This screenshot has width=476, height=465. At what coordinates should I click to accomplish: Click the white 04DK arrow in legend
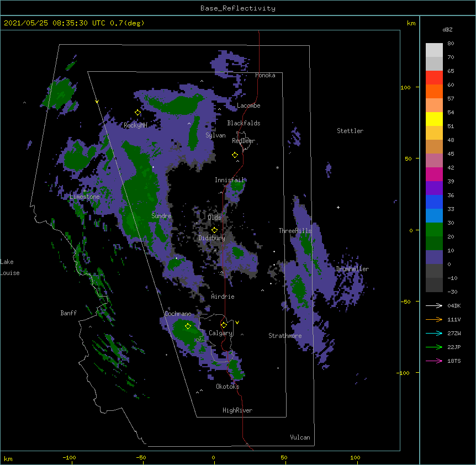434,305
